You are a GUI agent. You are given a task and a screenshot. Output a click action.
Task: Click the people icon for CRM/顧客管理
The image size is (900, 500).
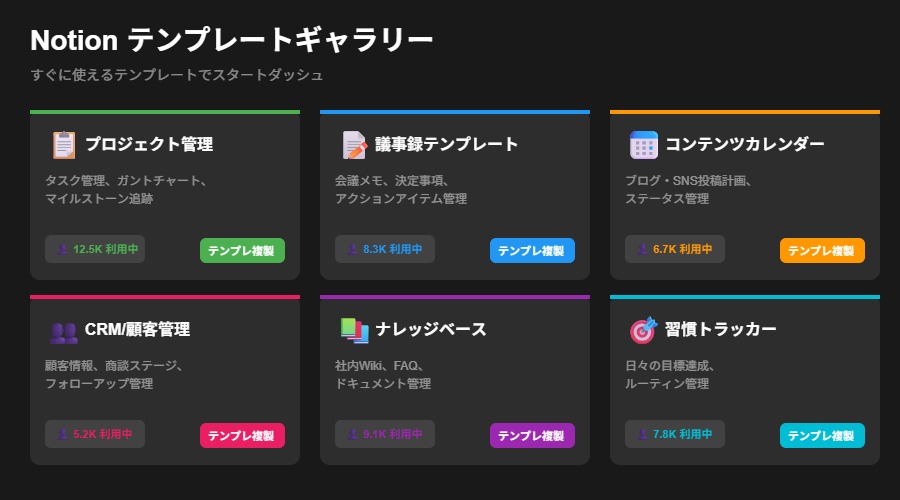point(63,331)
